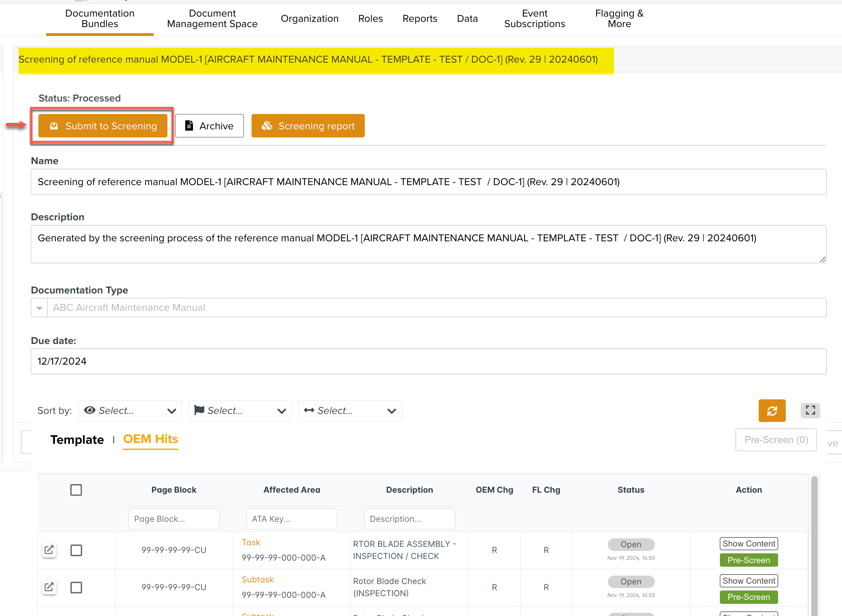This screenshot has height=616, width=842.
Task: Open the Reports menu
Action: point(419,19)
